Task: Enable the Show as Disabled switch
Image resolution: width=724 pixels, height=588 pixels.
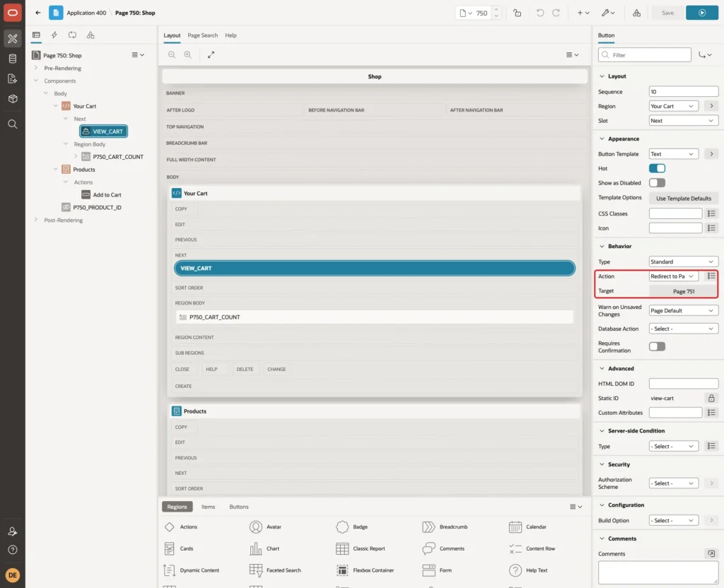Action: point(657,183)
